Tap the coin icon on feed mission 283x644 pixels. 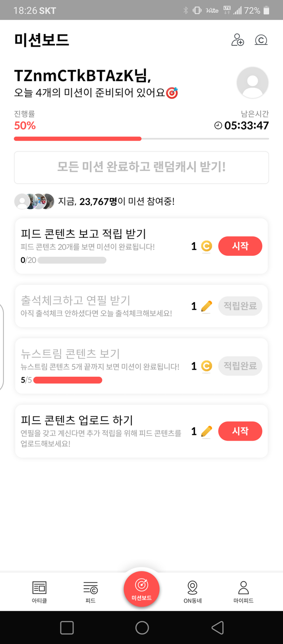coord(207,246)
